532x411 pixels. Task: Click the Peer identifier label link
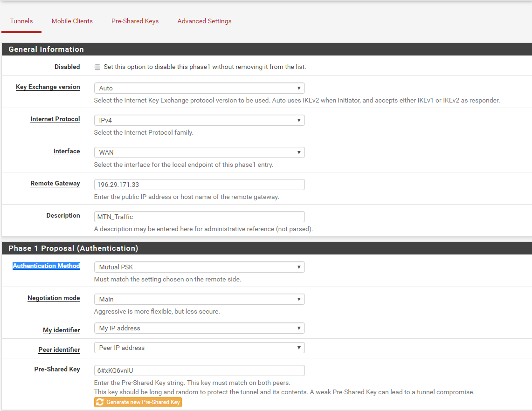coord(59,350)
